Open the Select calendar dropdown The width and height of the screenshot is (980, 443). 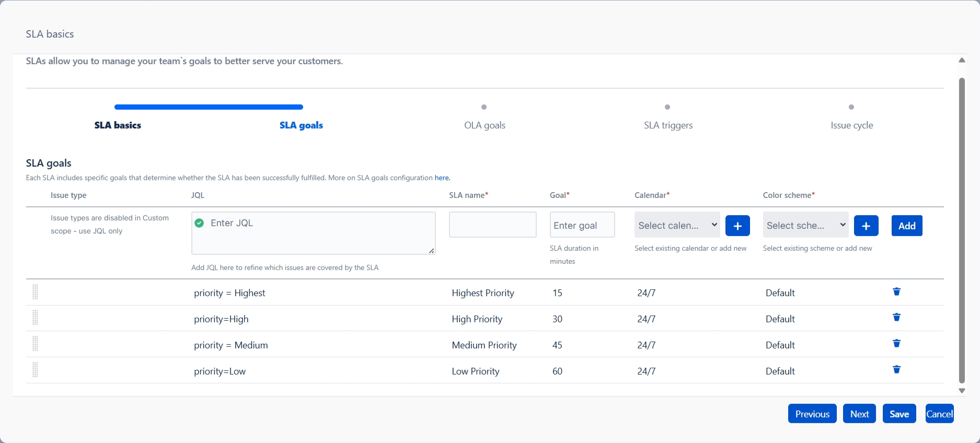click(x=677, y=225)
